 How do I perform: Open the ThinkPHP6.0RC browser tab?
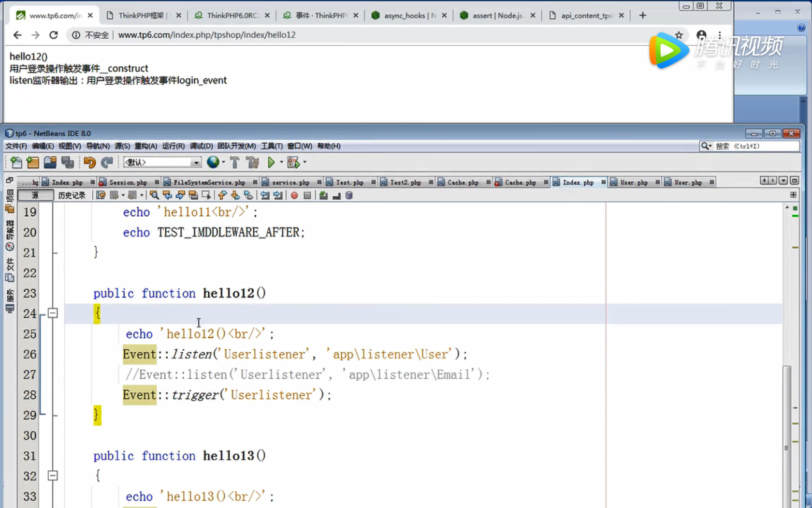(232, 15)
